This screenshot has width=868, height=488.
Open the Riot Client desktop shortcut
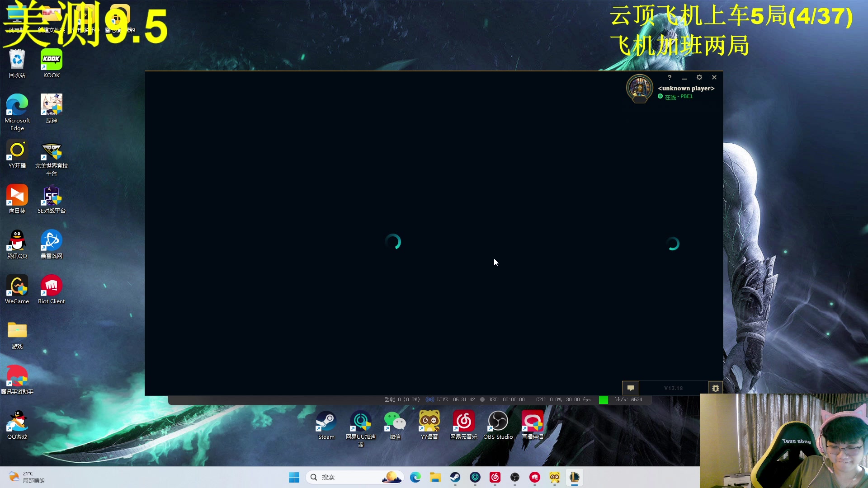point(51,289)
